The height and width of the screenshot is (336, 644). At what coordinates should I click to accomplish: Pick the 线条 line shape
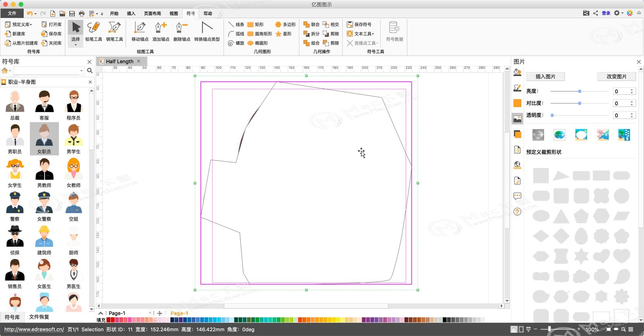[236, 24]
